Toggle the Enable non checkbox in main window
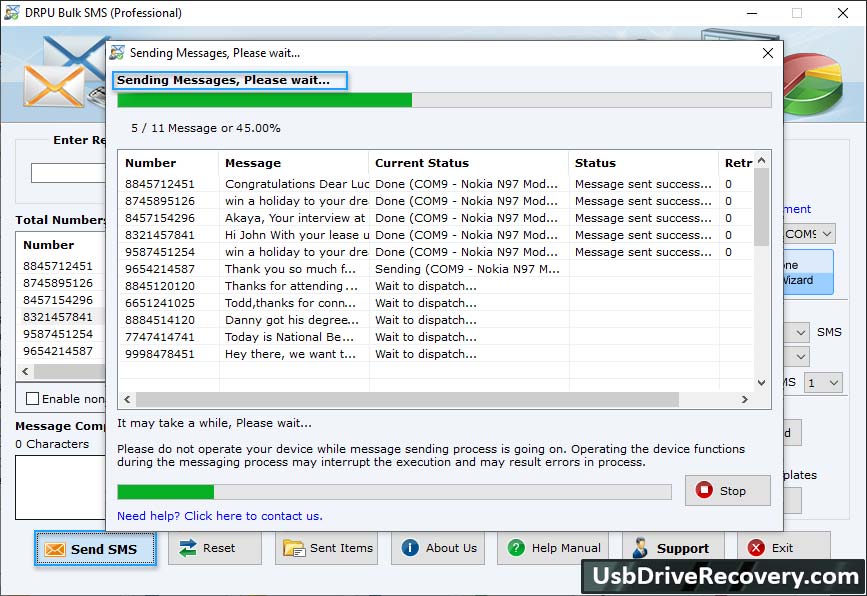The image size is (867, 596). coord(33,399)
